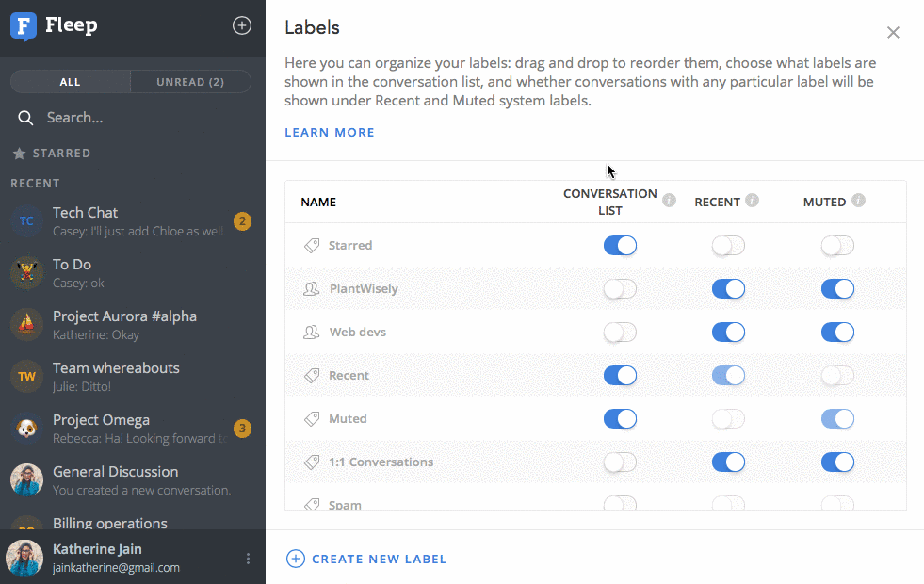Screen dimensions: 924x584
Task: Click the team icon next to PlantWisely
Action: tap(311, 289)
